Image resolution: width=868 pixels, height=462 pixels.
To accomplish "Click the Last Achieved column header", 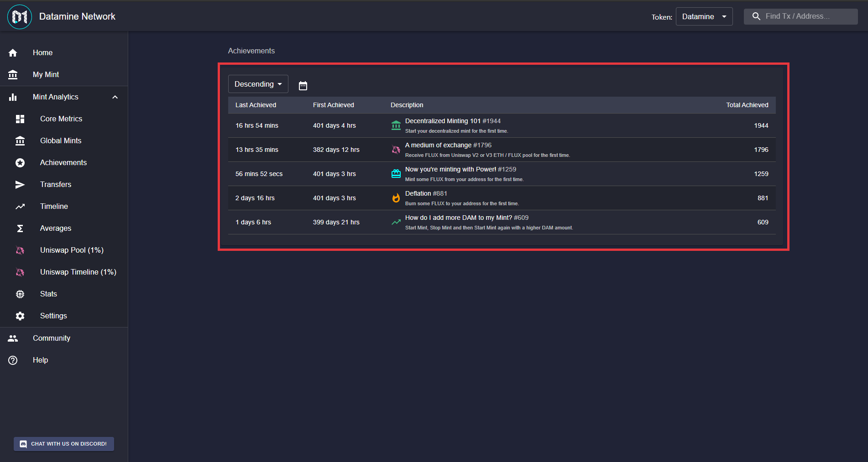I will point(256,105).
